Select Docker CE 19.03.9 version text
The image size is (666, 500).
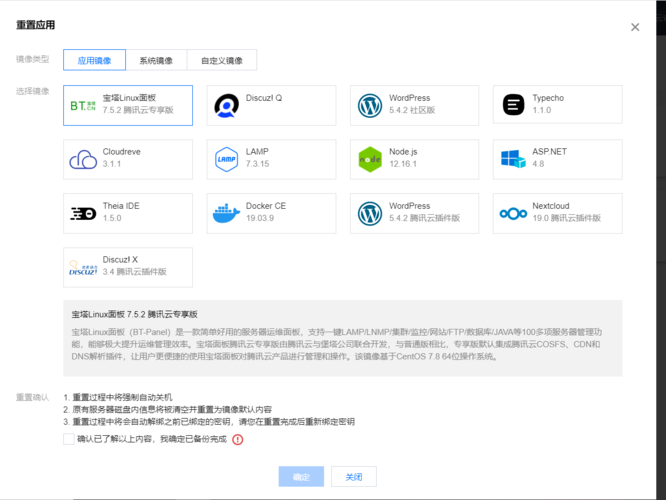click(x=260, y=218)
